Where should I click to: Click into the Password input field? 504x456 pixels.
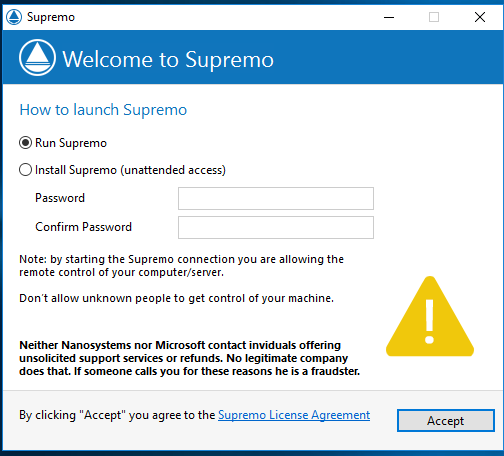coord(276,198)
